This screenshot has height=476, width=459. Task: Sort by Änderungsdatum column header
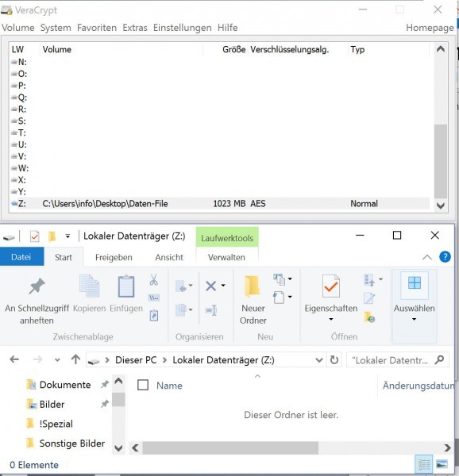click(x=418, y=386)
